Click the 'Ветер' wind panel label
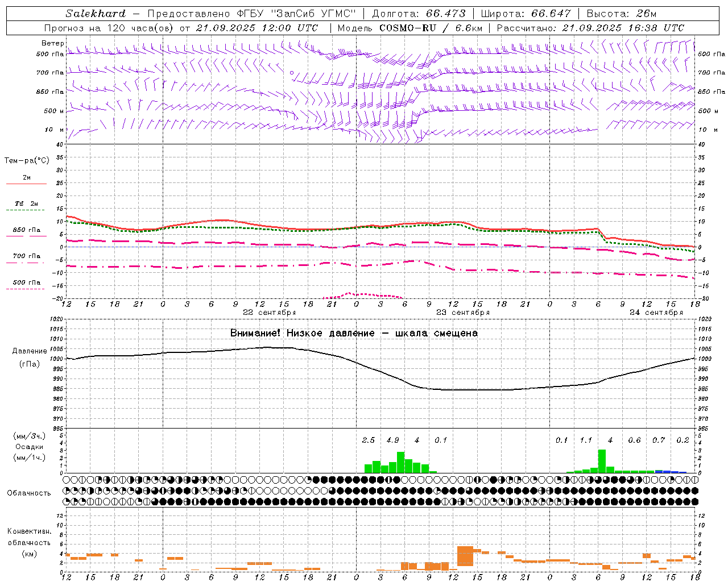The height and width of the screenshot is (582, 728). click(x=52, y=43)
